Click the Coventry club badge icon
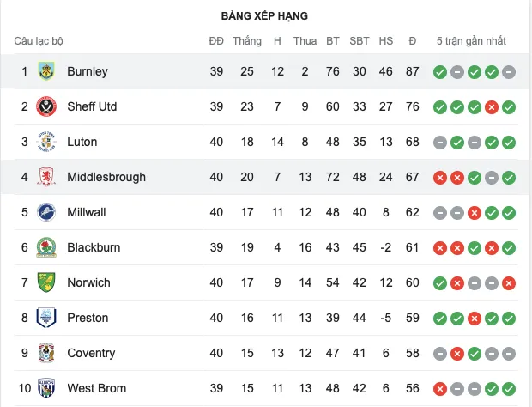This screenshot has height=407, width=532. 45,353
